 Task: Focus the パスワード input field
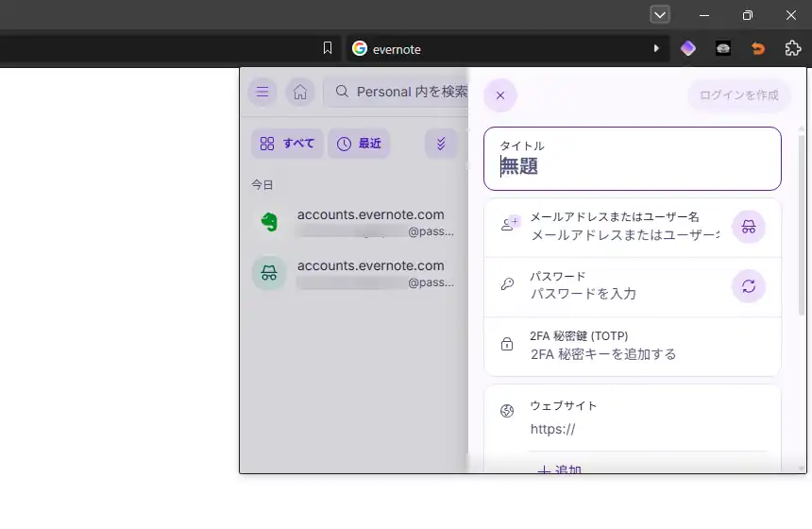623,294
